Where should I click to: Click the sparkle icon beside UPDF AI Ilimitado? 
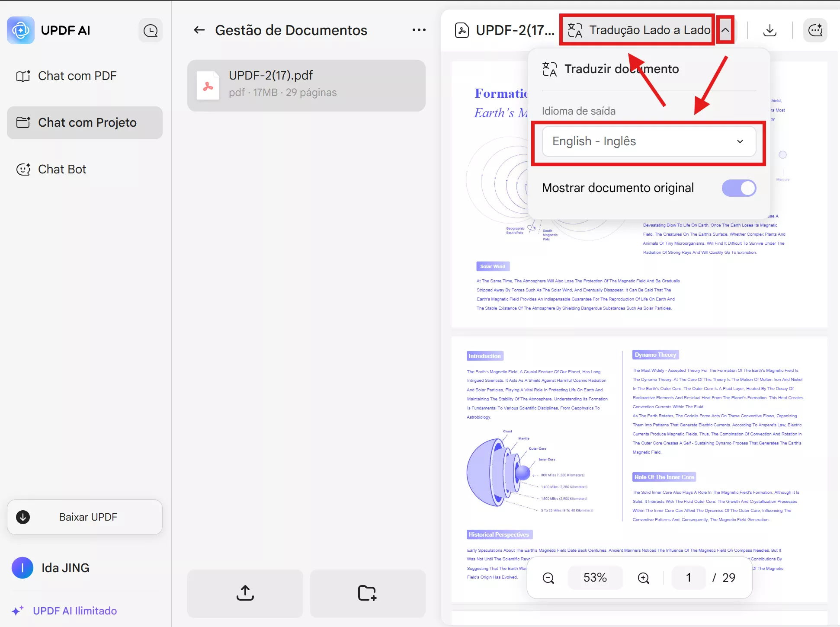(18, 611)
